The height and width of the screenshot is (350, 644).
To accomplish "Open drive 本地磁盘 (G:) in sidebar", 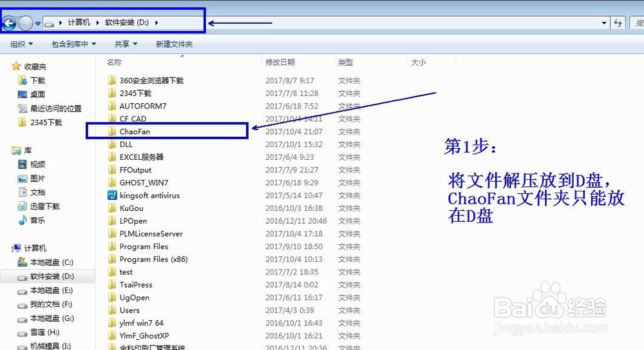I will click(x=52, y=318).
